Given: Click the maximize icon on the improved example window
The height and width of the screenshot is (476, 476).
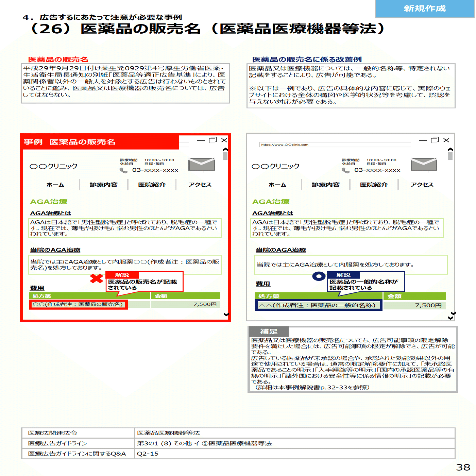Looking at the screenshot, I should [x=434, y=140].
